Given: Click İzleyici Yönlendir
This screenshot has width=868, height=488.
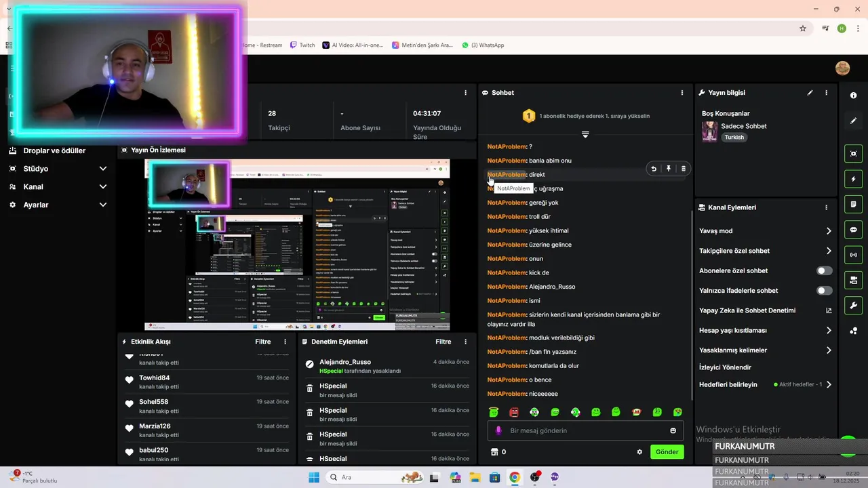Looking at the screenshot, I should point(725,367).
